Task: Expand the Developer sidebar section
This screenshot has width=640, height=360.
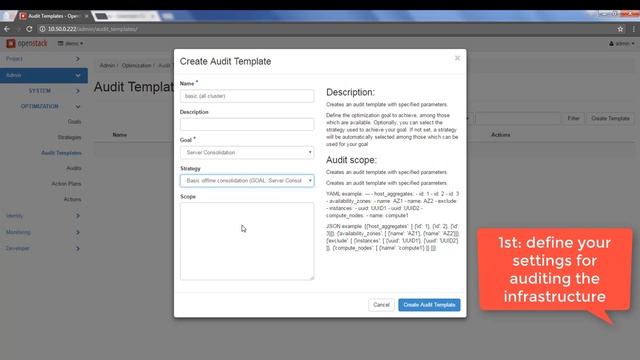Action: (44, 248)
